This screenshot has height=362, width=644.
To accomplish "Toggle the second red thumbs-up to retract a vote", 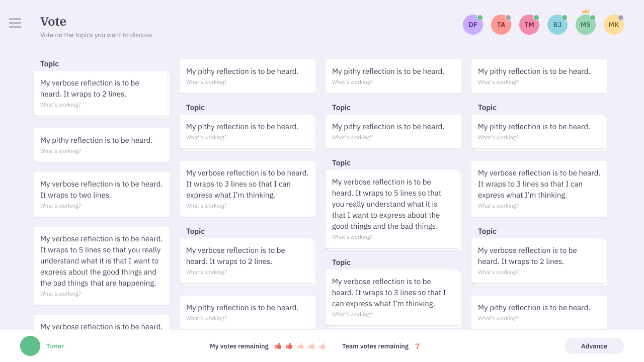I will (x=289, y=346).
